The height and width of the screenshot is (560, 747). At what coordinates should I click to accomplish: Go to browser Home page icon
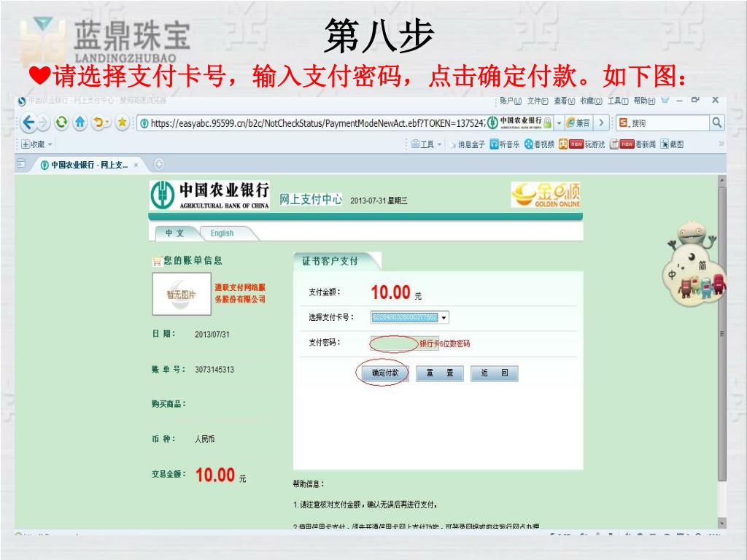(80, 122)
